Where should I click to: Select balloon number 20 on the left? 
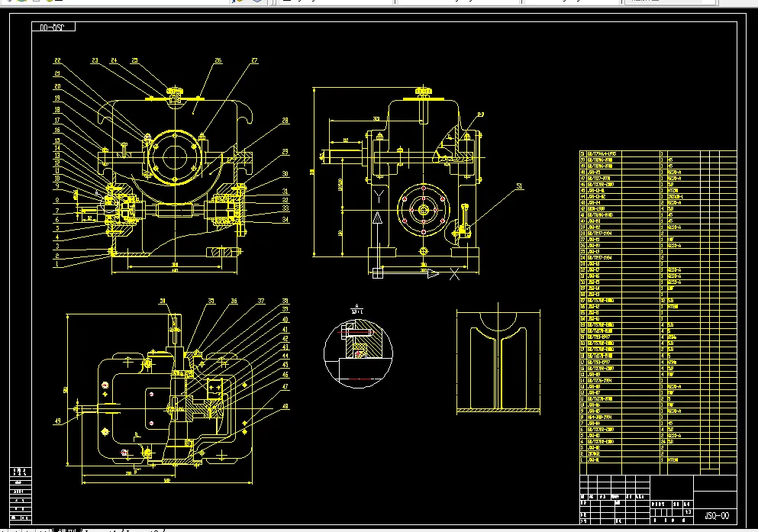57,86
